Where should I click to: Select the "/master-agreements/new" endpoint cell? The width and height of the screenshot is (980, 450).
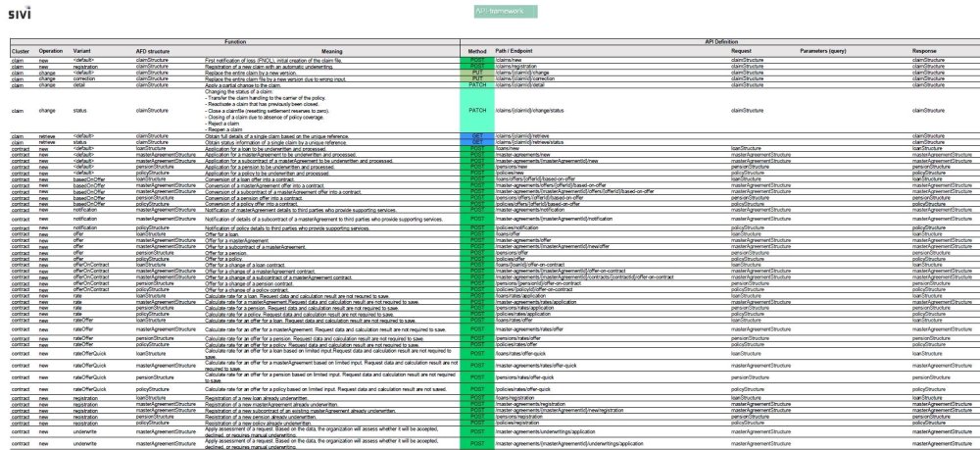click(x=612, y=155)
